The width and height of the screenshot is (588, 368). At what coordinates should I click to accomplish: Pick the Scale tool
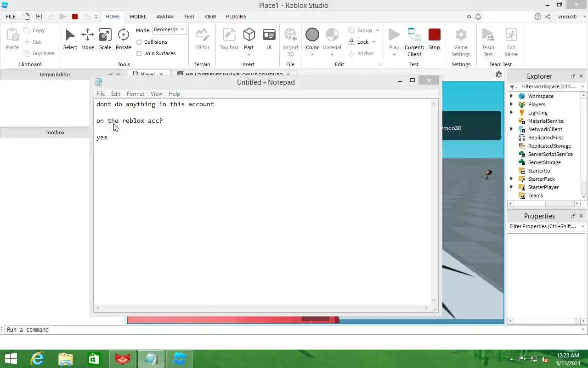[105, 39]
